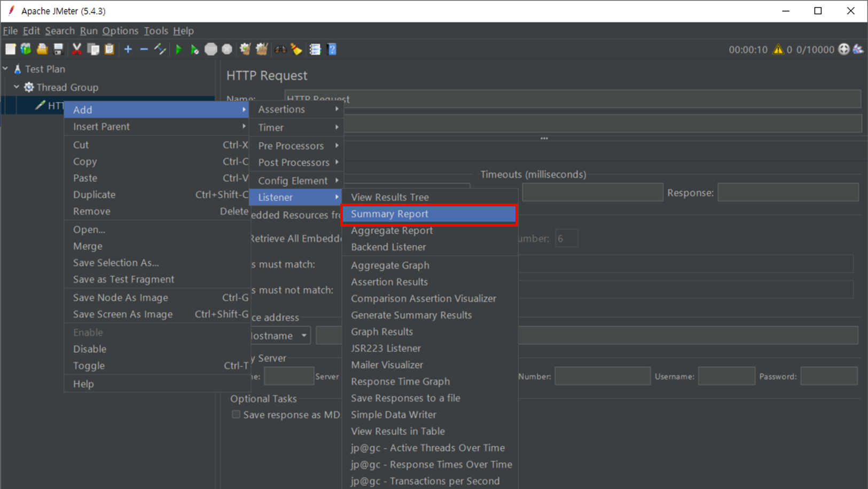Select jp@gc - Transactions per Second
This screenshot has width=868, height=489.
[x=429, y=481]
